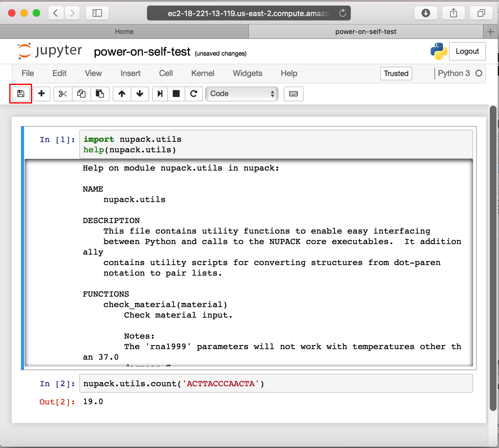Reload the page in address bar
The image size is (499, 448).
(x=343, y=13)
